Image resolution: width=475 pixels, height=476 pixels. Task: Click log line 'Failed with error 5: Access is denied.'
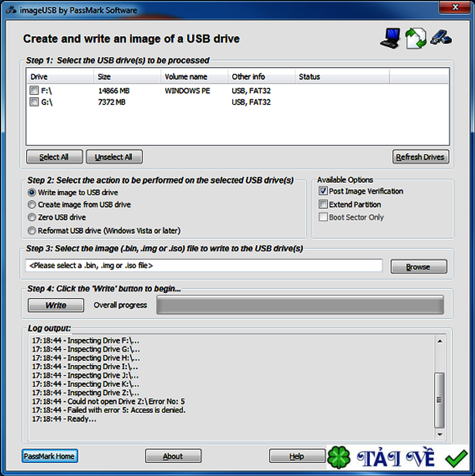click(109, 410)
